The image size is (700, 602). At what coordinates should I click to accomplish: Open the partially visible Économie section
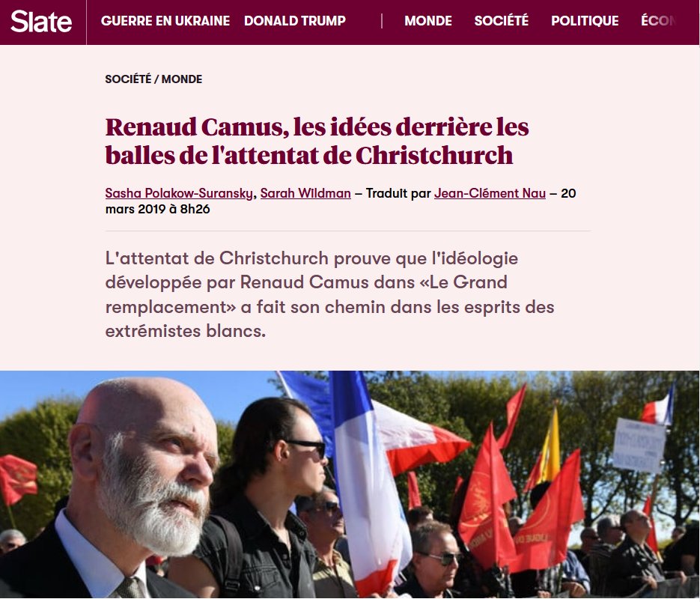[658, 21]
